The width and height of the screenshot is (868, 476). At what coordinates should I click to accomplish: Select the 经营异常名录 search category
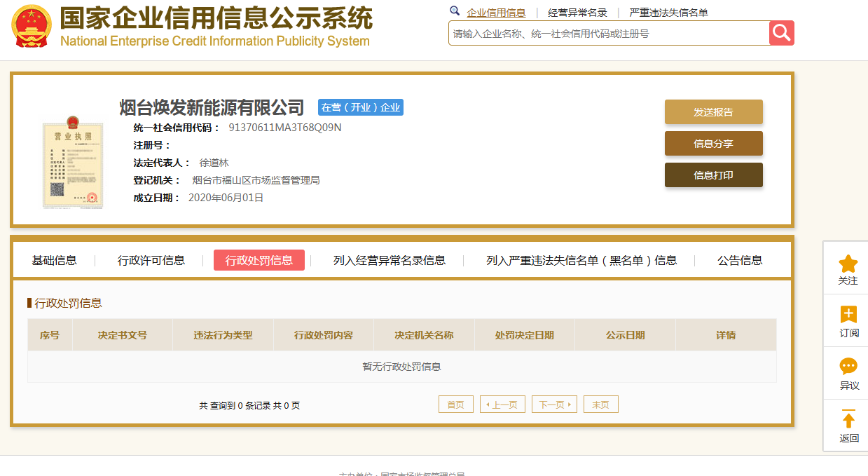pos(577,13)
